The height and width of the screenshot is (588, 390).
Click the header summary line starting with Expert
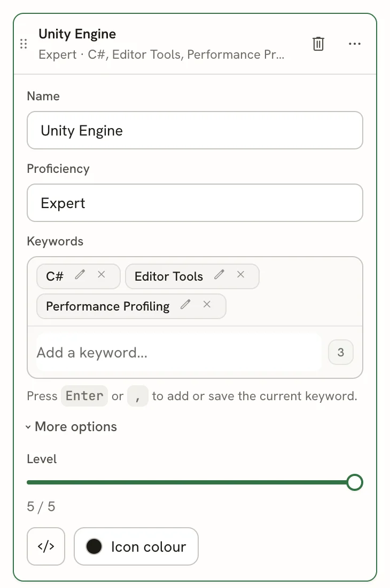click(x=161, y=55)
